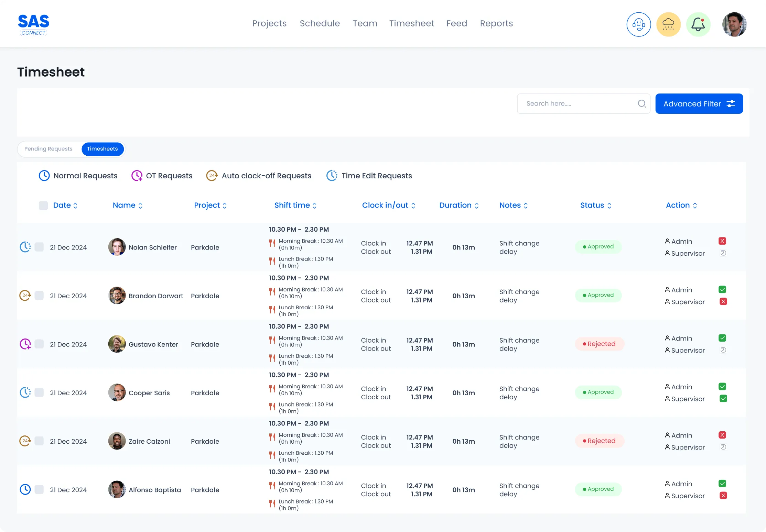Screen dimensions: 766x532
Task: Open the Normal Requests filter icon
Action: tap(44, 176)
